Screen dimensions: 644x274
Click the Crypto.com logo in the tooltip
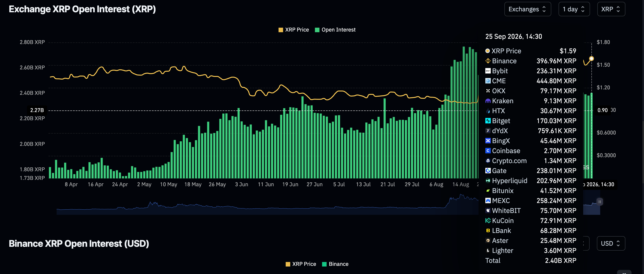click(x=488, y=161)
